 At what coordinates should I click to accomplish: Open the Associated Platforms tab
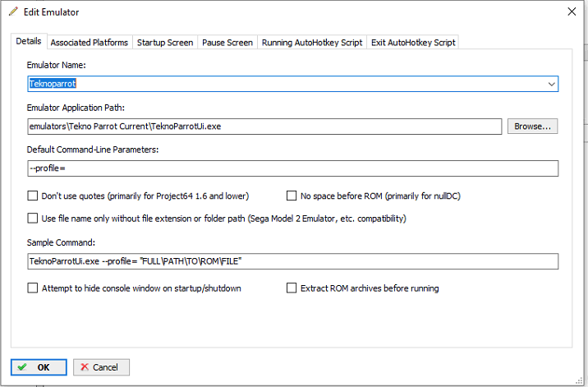tap(90, 43)
